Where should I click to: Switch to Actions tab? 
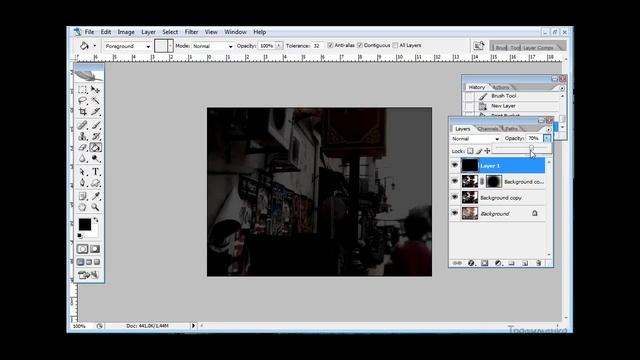point(501,87)
